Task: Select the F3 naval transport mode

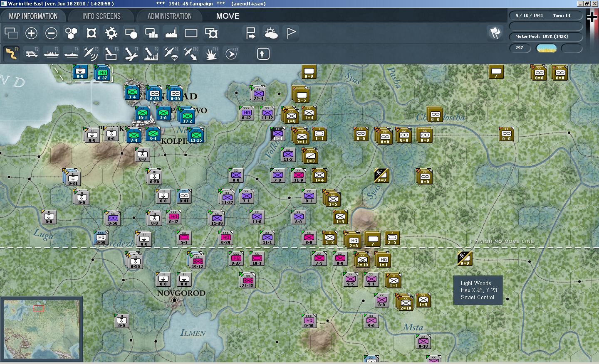Action: point(51,54)
